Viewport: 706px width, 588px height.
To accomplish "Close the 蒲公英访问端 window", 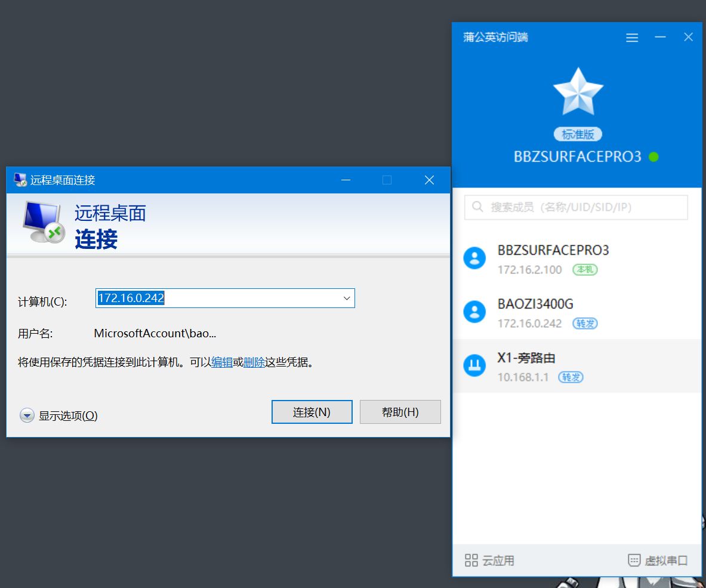I will (688, 37).
